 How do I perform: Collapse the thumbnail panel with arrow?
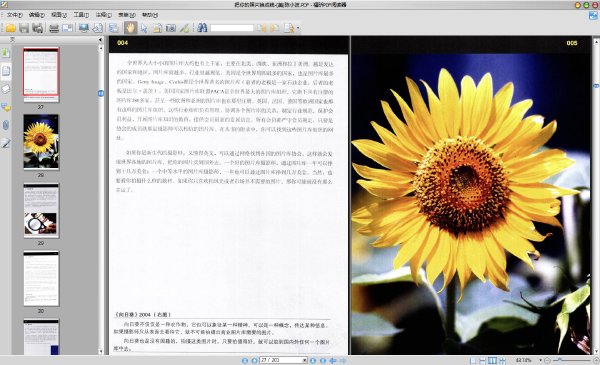click(101, 39)
